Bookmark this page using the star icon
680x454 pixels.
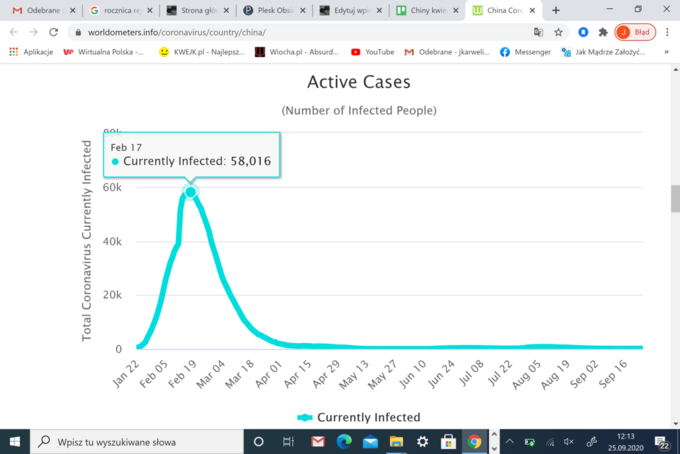click(559, 32)
